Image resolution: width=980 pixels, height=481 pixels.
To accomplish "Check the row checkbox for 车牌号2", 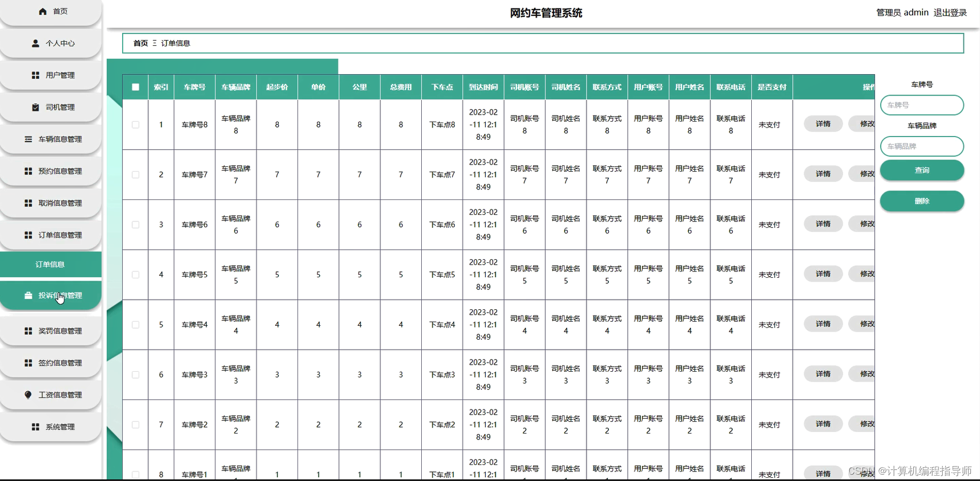I will tap(135, 425).
